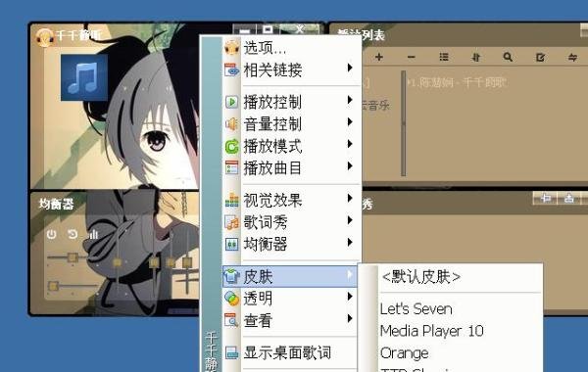This screenshot has height=372, width=588.
Task: Expand the 播放模式 submenu arrow
Action: [350, 144]
